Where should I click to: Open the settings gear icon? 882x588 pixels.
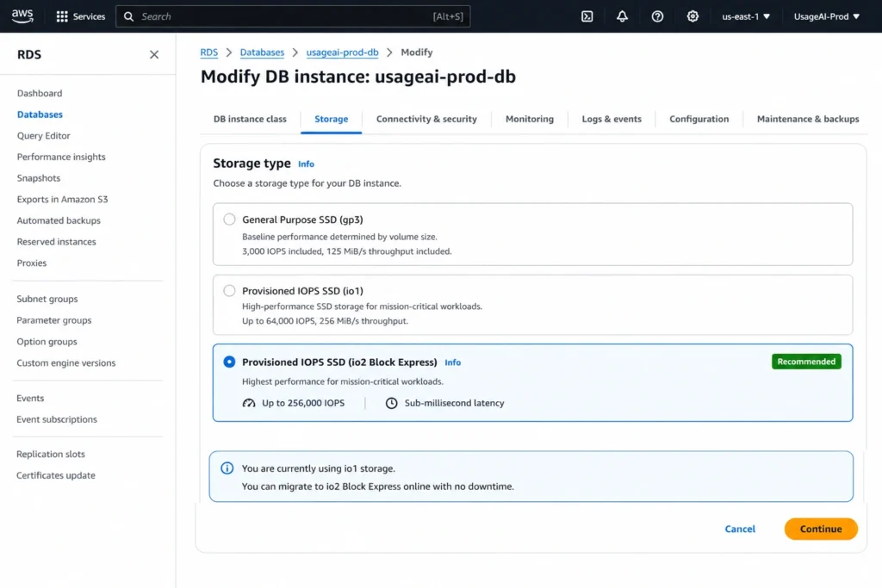pyautogui.click(x=693, y=16)
